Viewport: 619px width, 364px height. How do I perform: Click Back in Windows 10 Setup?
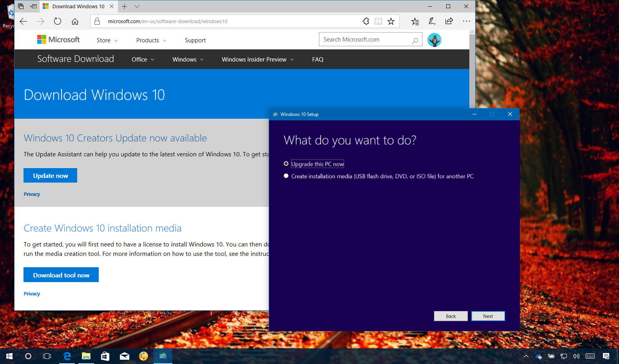click(451, 316)
